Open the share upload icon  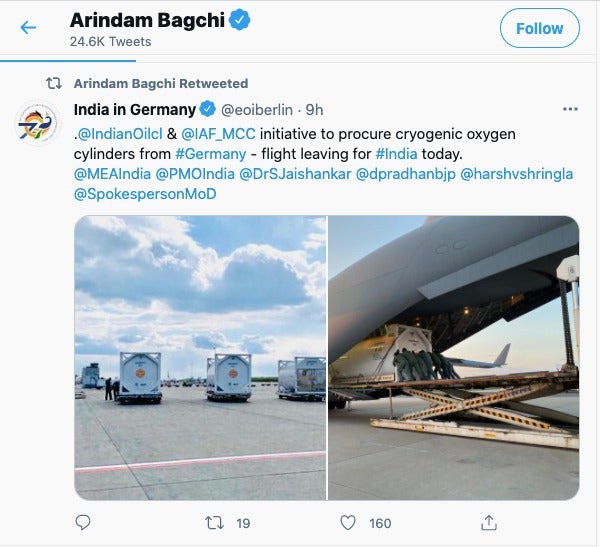[489, 523]
